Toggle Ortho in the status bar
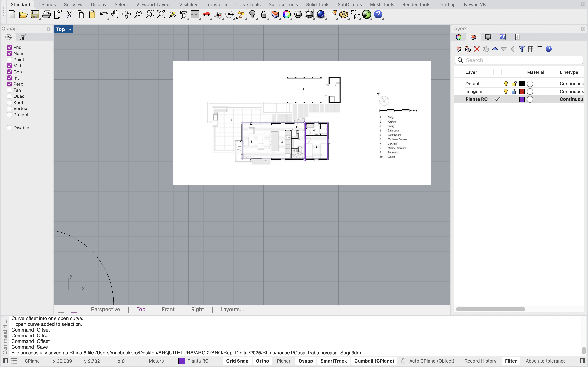Image resolution: width=588 pixels, height=367 pixels. [262, 361]
